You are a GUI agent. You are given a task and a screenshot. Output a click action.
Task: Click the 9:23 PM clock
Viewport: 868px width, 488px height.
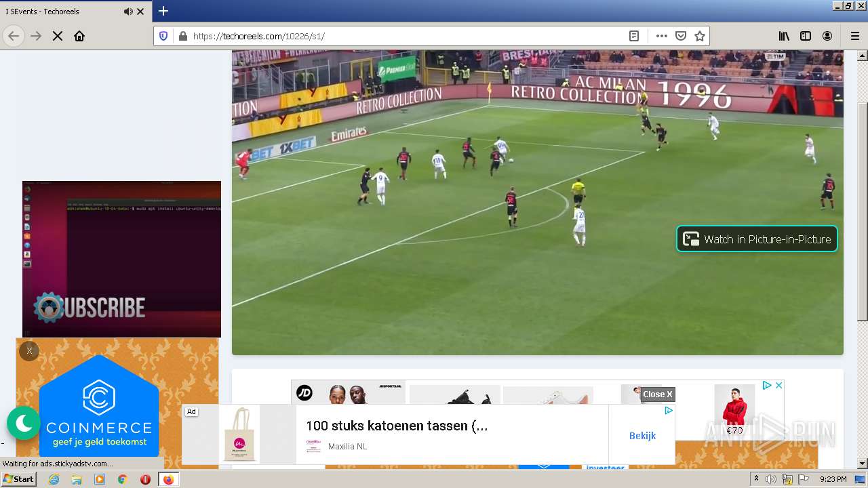click(833, 479)
